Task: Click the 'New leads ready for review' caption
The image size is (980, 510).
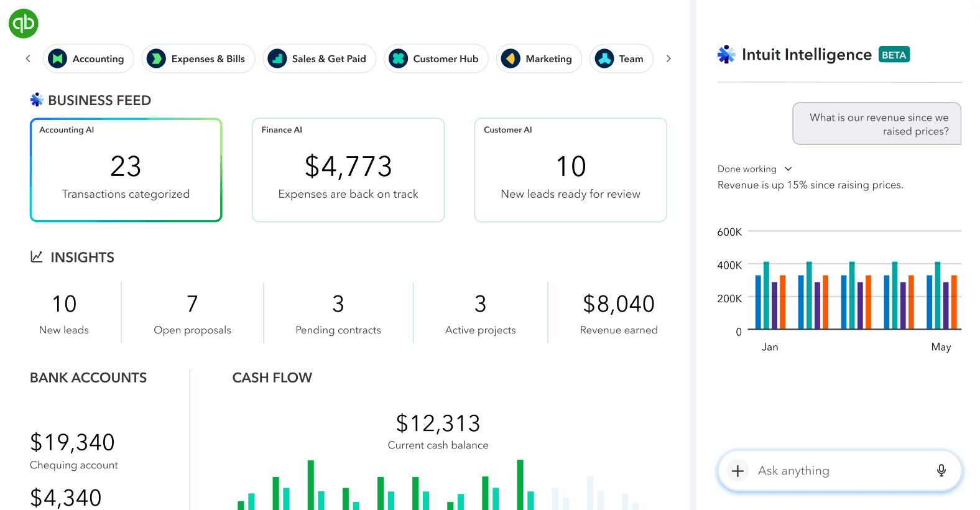Action: pyautogui.click(x=570, y=194)
